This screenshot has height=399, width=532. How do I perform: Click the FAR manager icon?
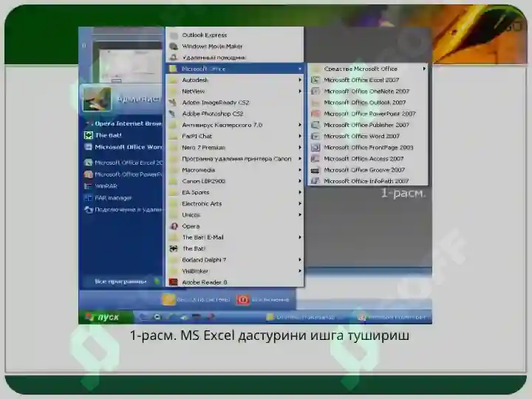[x=88, y=198]
